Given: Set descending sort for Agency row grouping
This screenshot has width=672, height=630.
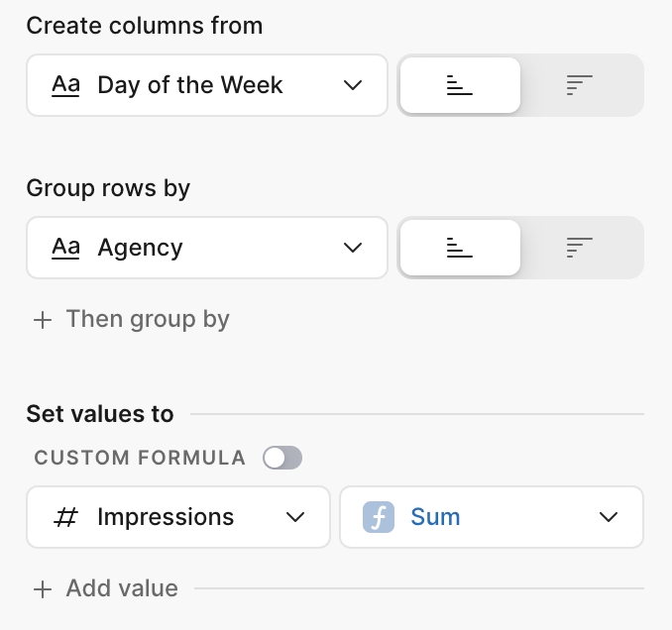Looking at the screenshot, I should [x=580, y=247].
